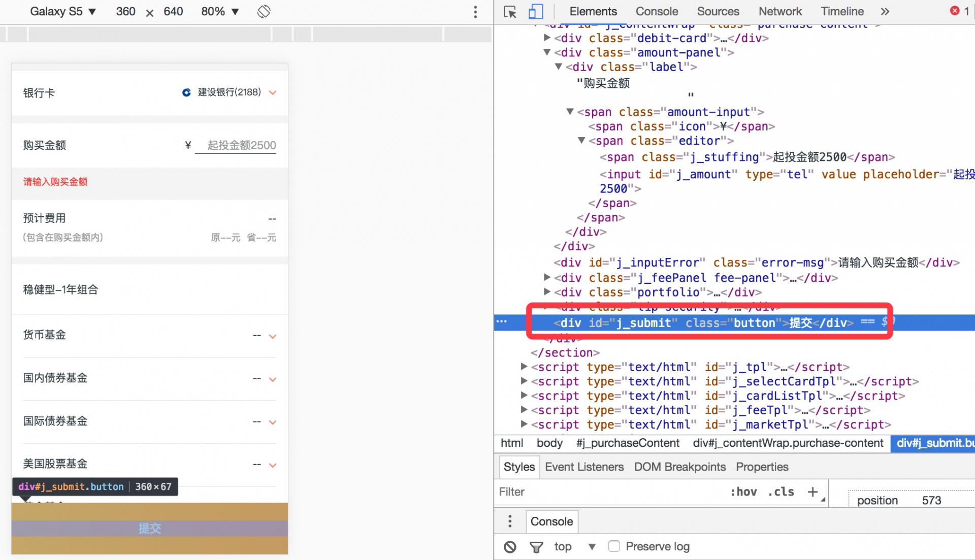The height and width of the screenshot is (560, 975).
Task: Select the j_stuffing span row
Action: (747, 157)
